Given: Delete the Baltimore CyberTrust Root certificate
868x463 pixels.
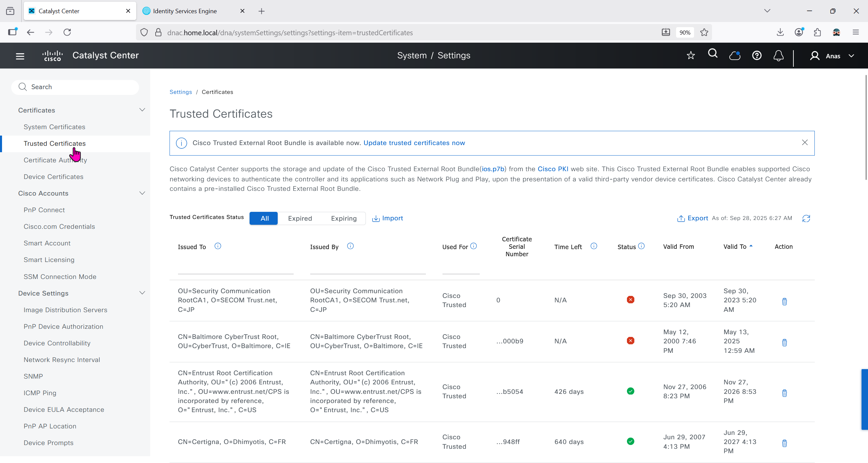Looking at the screenshot, I should (x=784, y=343).
